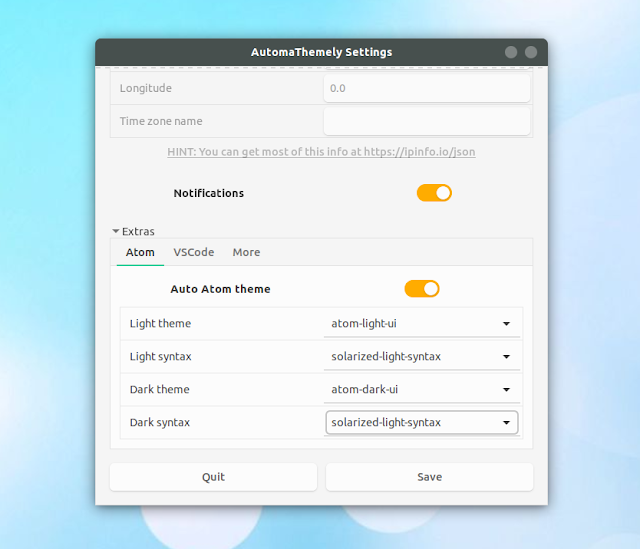The width and height of the screenshot is (640, 549).
Task: Focus the Time zone name field
Action: (x=426, y=121)
